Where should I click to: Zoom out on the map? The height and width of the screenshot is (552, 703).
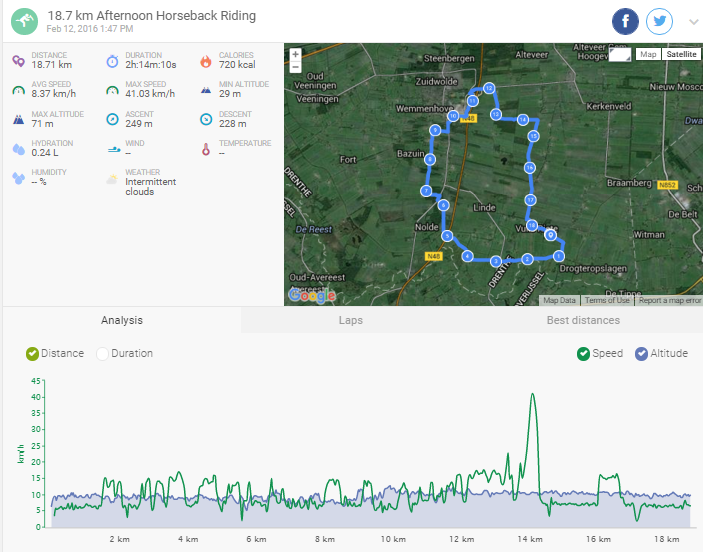click(295, 67)
